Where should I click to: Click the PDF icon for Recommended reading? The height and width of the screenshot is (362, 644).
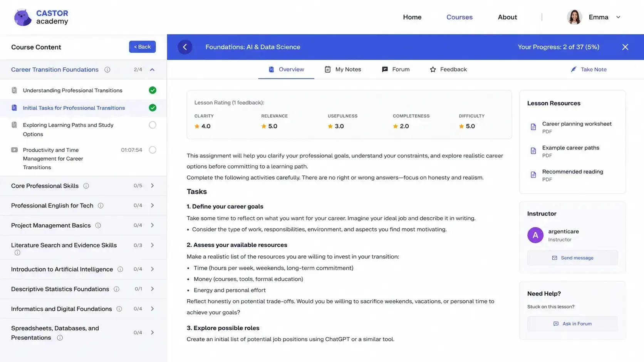533,175
